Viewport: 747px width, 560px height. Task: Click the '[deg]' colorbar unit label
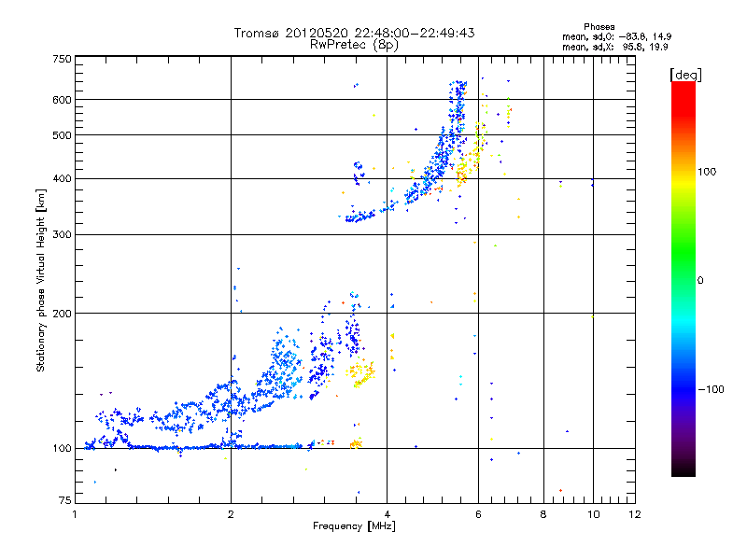coord(685,75)
